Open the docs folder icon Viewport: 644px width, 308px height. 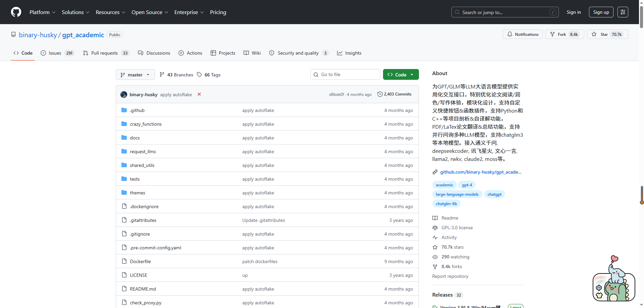(x=124, y=137)
